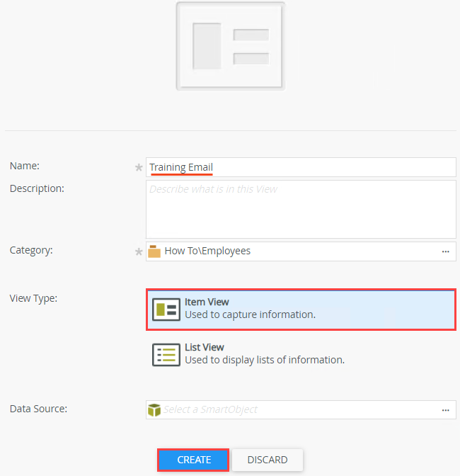The image size is (460, 476).
Task: Focus the Name field with Training Email
Action: [301, 167]
